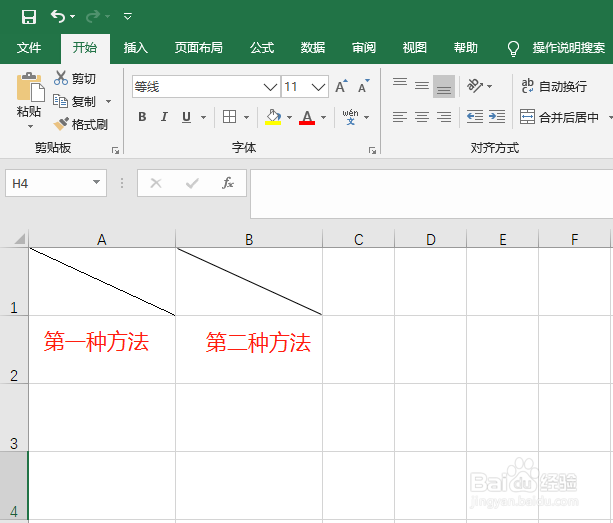
Task: Click the cancel X in formula bar
Action: (x=156, y=183)
